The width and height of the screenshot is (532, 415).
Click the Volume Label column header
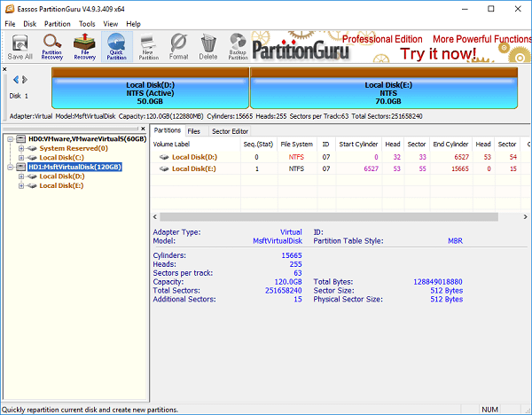pyautogui.click(x=195, y=145)
